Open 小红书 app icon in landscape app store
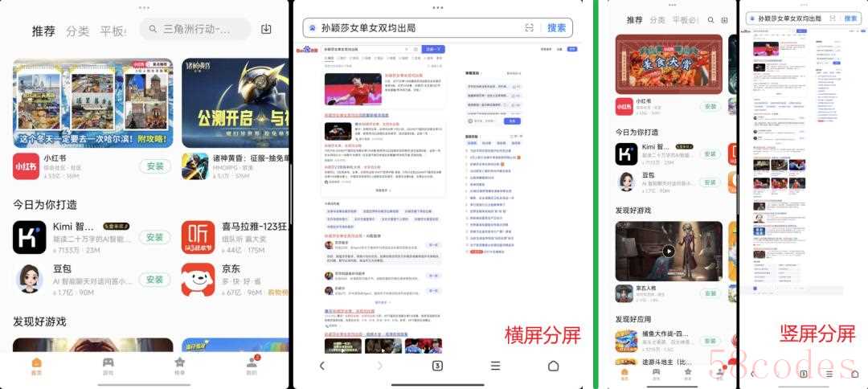The image size is (868, 389). tap(26, 166)
